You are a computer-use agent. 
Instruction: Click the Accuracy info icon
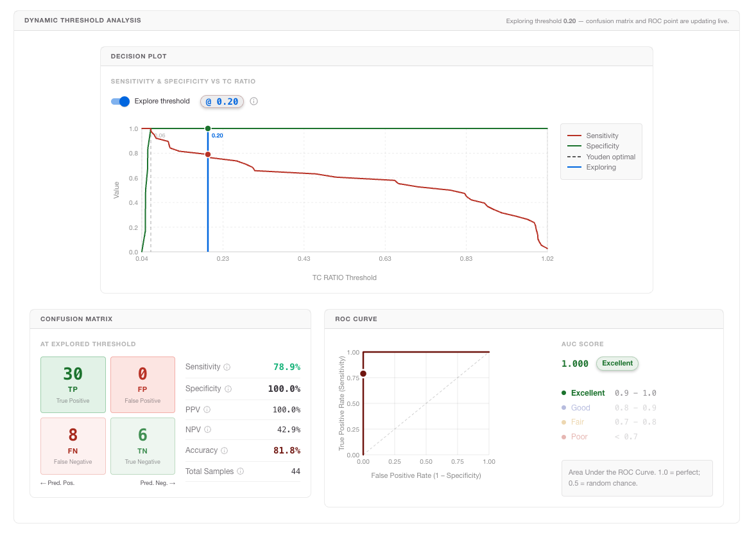[224, 451]
